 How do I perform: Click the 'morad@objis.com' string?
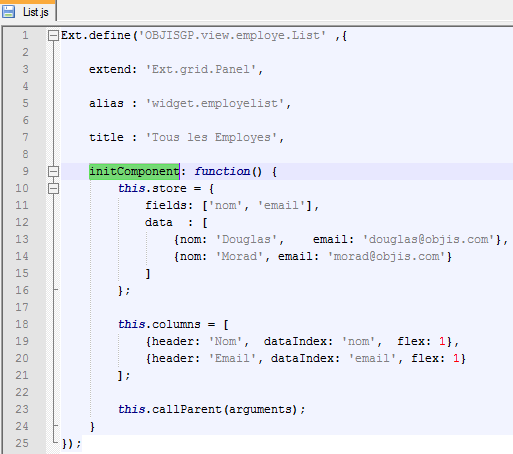[x=387, y=256]
